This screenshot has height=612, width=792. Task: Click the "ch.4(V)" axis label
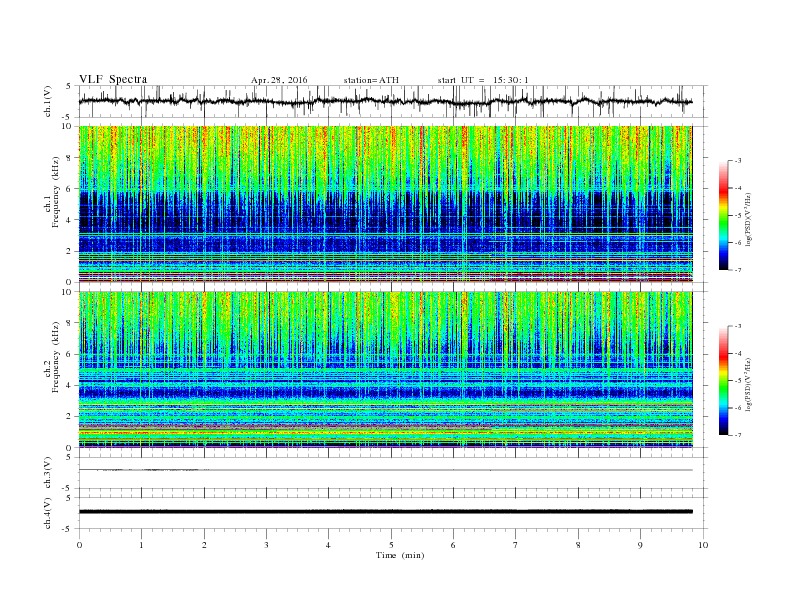point(48,513)
